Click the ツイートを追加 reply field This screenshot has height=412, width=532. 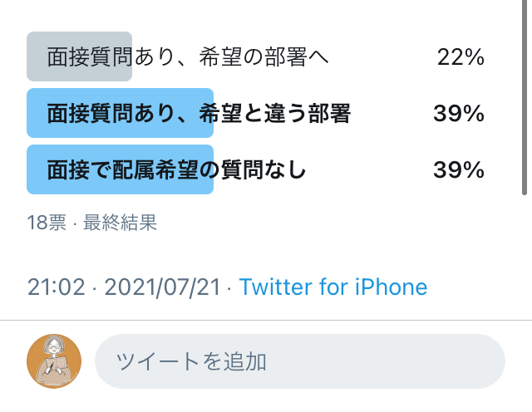(299, 361)
